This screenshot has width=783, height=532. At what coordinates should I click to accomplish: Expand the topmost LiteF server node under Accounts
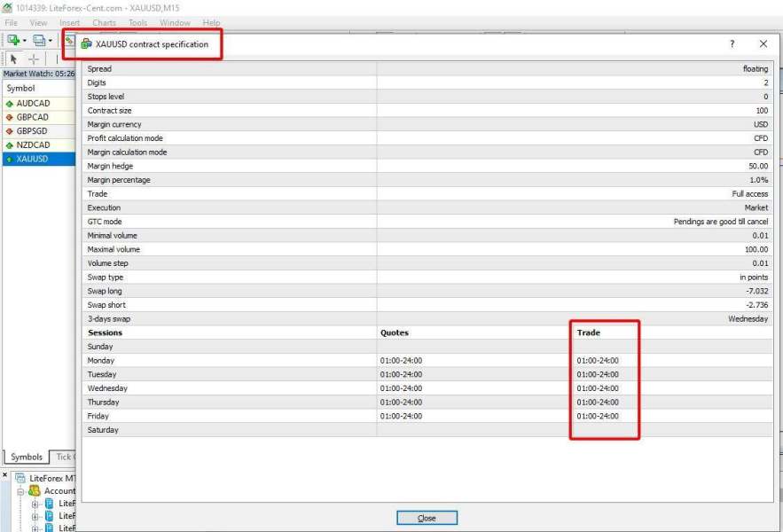click(x=35, y=504)
